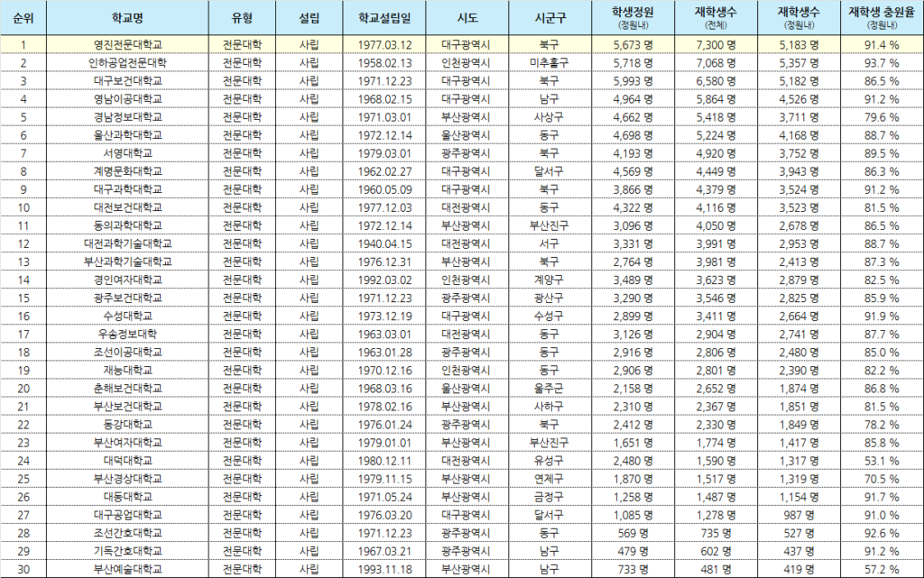Select 서영대학교 school name cell
This screenshot has width=924, height=578.
(x=128, y=153)
